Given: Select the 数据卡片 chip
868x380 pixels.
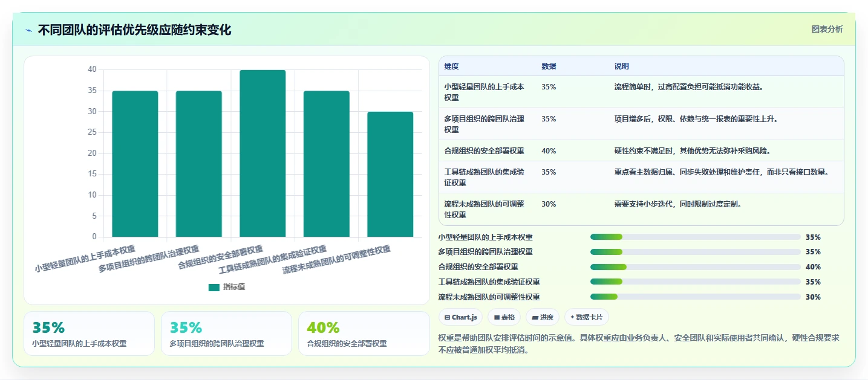Looking at the screenshot, I should (587, 317).
